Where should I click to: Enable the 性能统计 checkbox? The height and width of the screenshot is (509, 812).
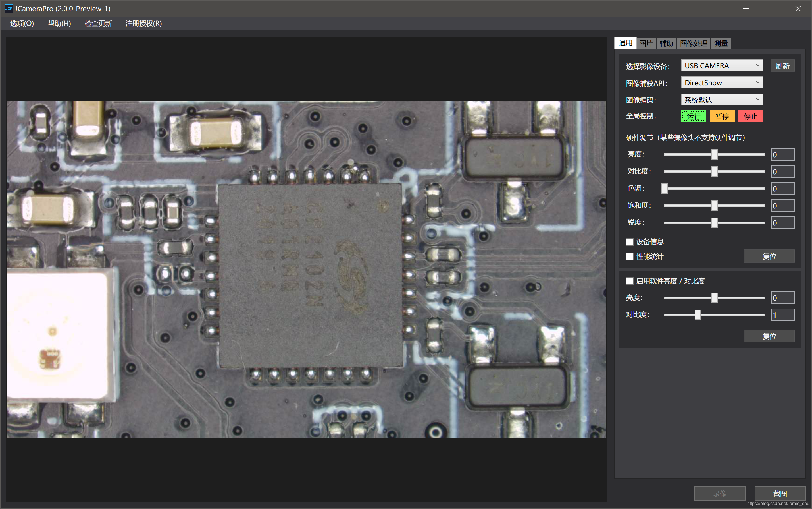point(629,256)
